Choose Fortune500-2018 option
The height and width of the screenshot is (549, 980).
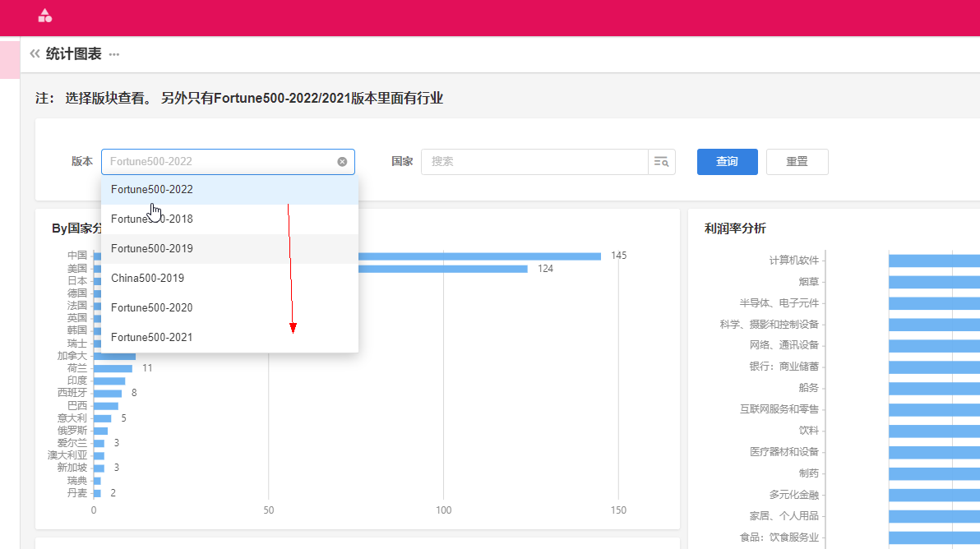coord(152,219)
